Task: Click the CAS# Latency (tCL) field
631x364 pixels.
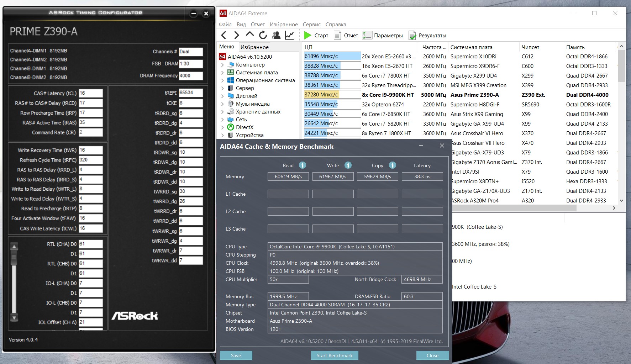Action: 91,93
